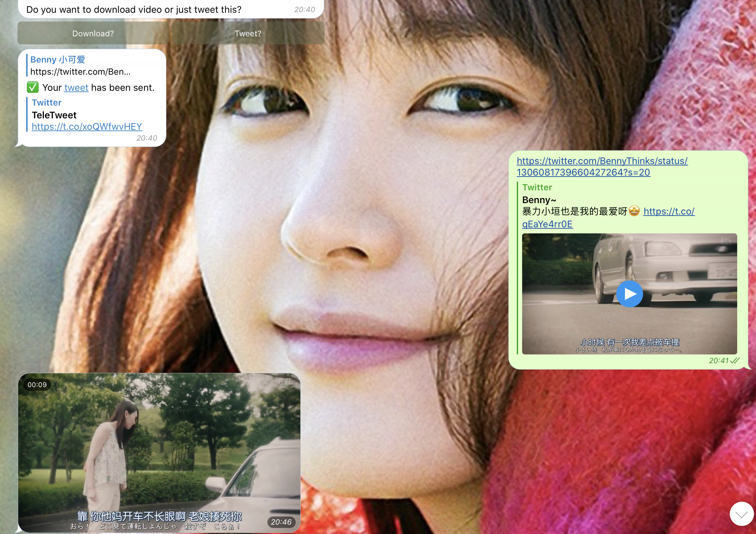Open the t.co/qEaYe4rr0E link in preview
756x534 pixels.
tap(547, 224)
